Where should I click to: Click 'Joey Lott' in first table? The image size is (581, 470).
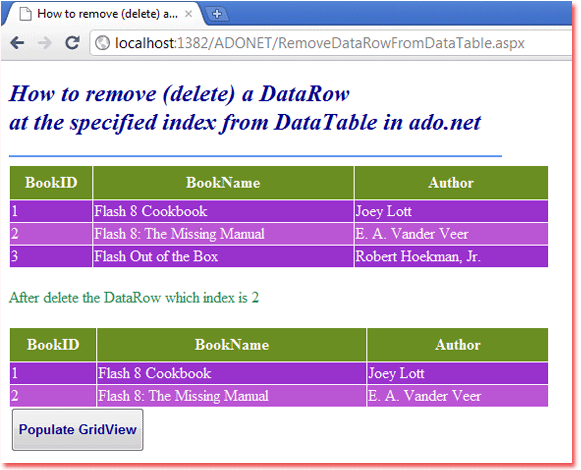pos(451,211)
